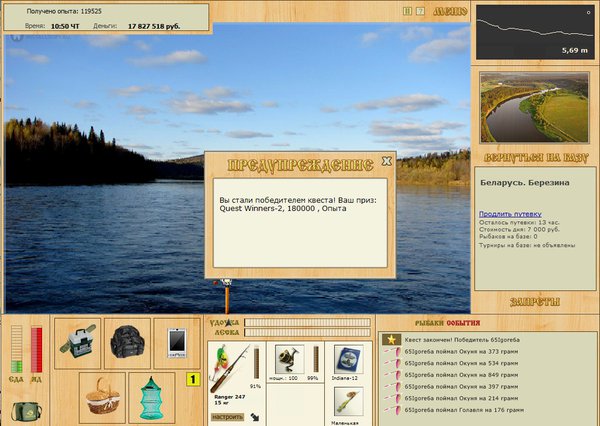Click ВЕРНУТЬСЯ НА БАЗУ to return to base
Image resolution: width=600 pixels, height=426 pixels.
(x=535, y=158)
